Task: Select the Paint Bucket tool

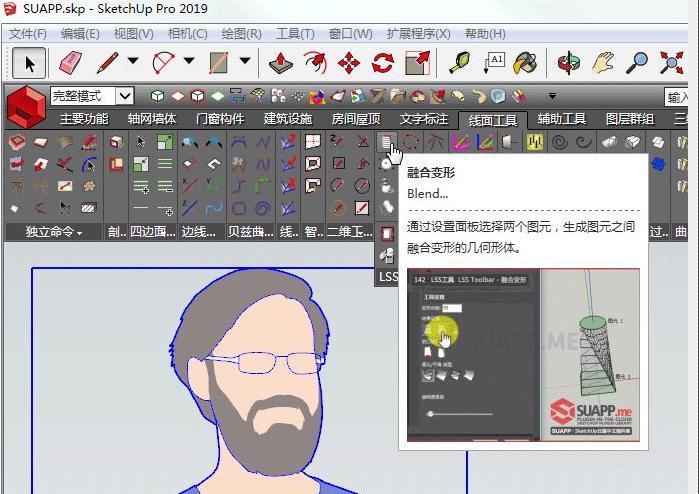Action: (x=526, y=63)
